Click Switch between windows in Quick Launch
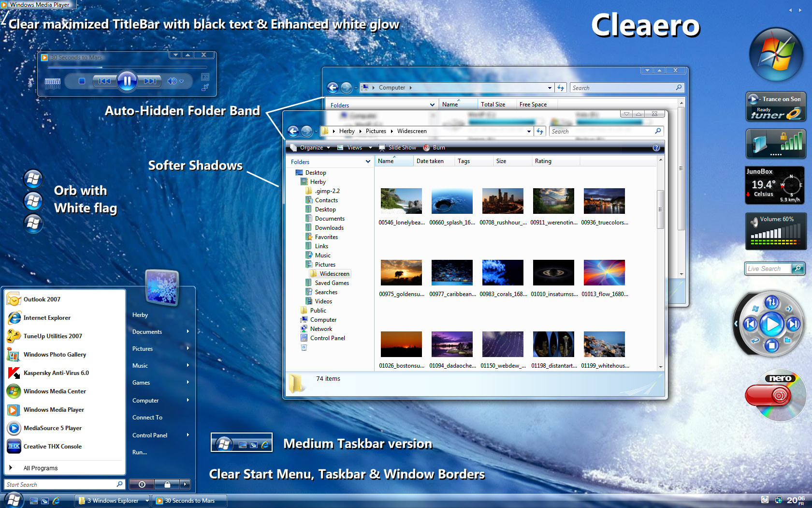The width and height of the screenshot is (812, 508). tap(45, 501)
